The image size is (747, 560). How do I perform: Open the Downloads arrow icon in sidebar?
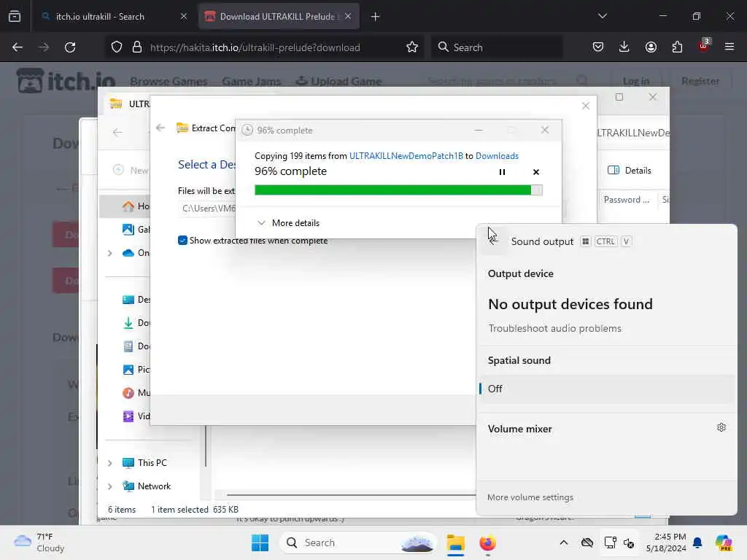point(128,323)
